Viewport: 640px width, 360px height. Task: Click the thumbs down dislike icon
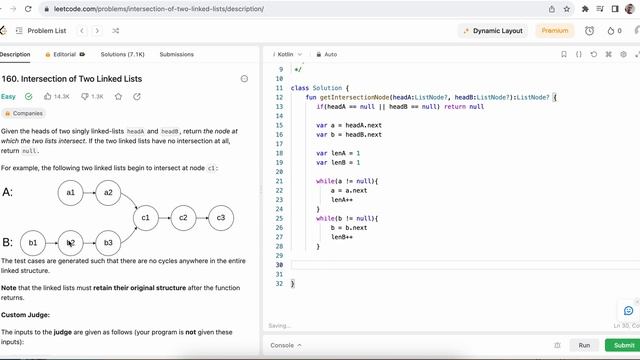[84, 96]
